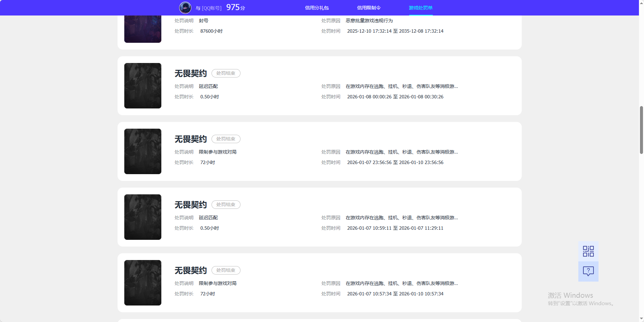
Task: Expand the truncated reason on the 72小时 card
Action: [401, 152]
